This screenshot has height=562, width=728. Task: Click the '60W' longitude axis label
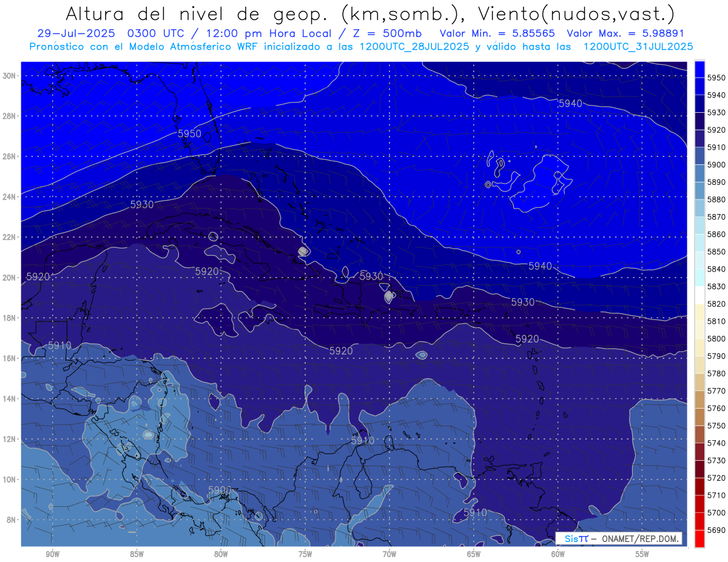click(558, 554)
